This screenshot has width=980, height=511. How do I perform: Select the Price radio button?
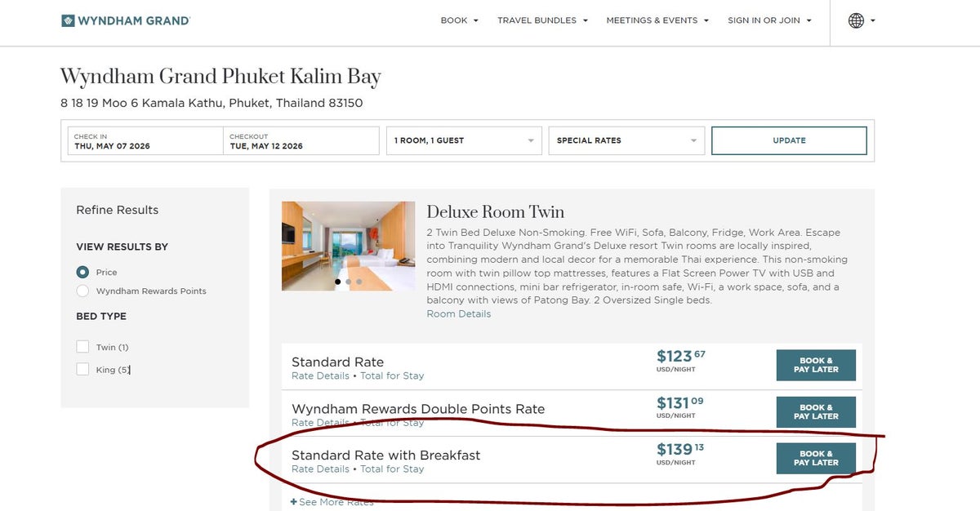(x=82, y=272)
